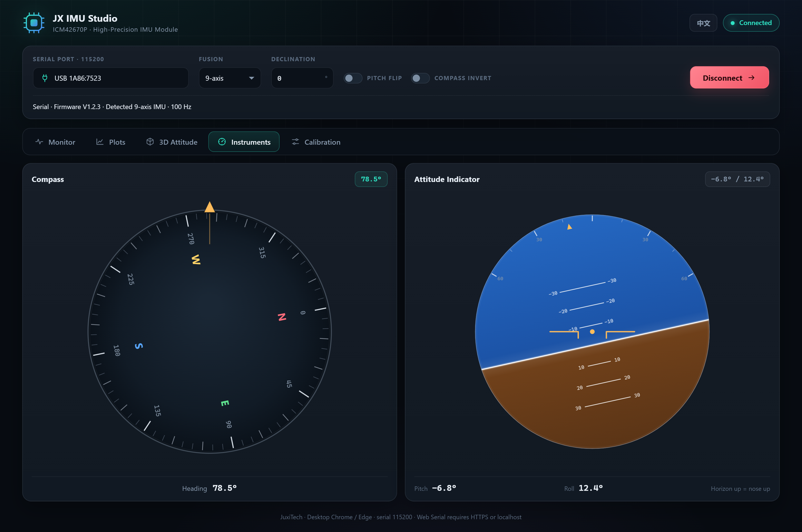Click the Attitude Indicator panel title
The image size is (802, 532).
point(447,179)
